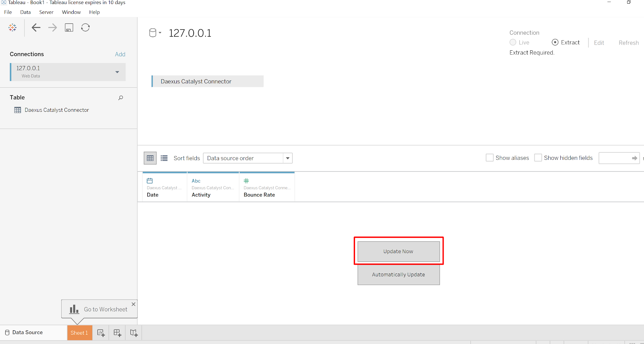Open the Sheet 1 tab
644x344 pixels.
[x=80, y=333]
